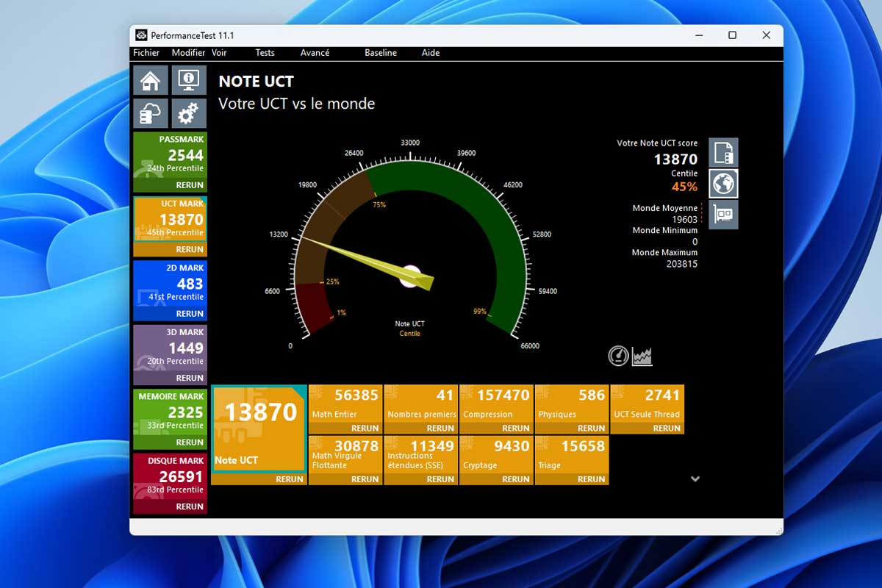Screen dimensions: 882x588
Task: Select the Math Virgule Flottante 30878 tile
Action: (x=345, y=454)
